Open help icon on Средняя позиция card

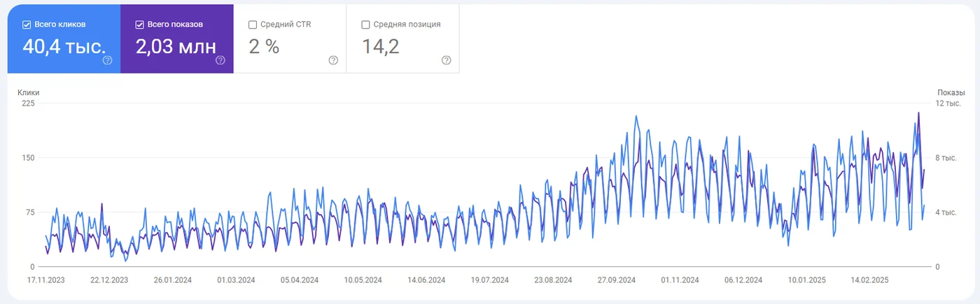pyautogui.click(x=447, y=60)
